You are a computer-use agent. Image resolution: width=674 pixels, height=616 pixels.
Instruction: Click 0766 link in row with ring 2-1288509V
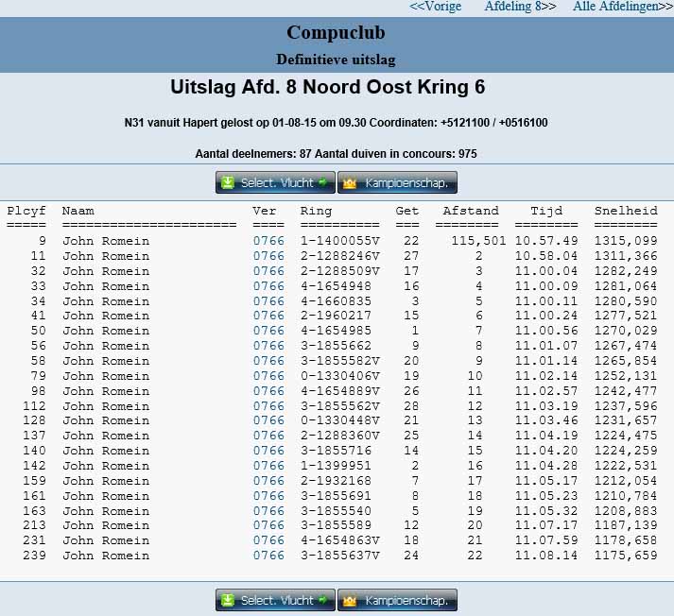click(268, 271)
